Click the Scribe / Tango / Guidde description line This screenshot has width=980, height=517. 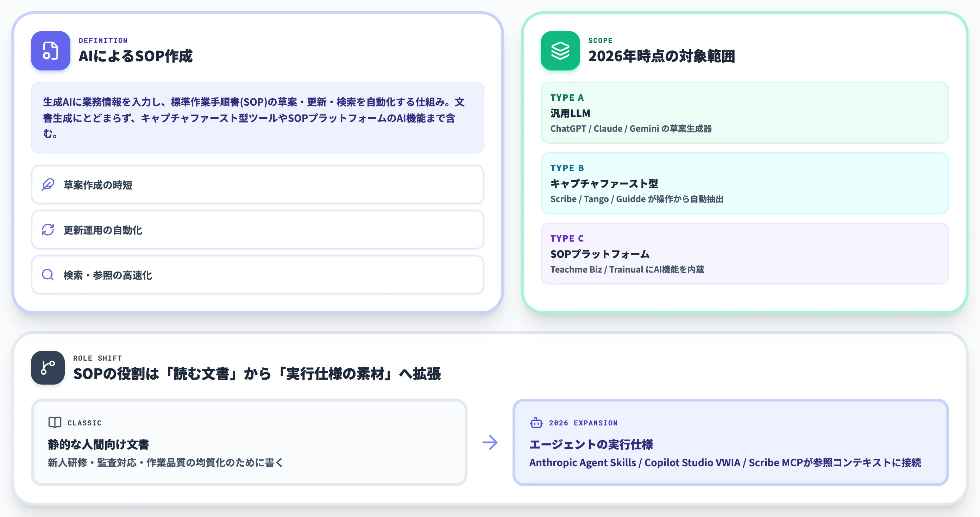[x=637, y=199]
